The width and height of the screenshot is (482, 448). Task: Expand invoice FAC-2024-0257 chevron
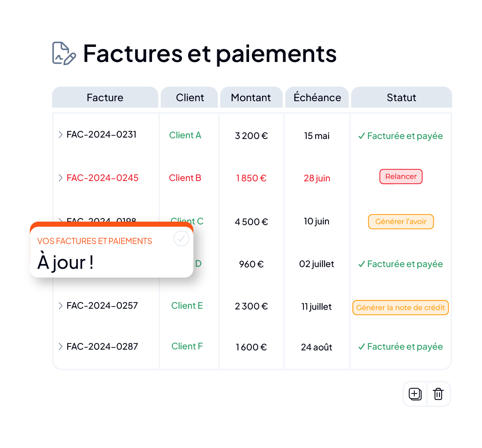tap(61, 306)
